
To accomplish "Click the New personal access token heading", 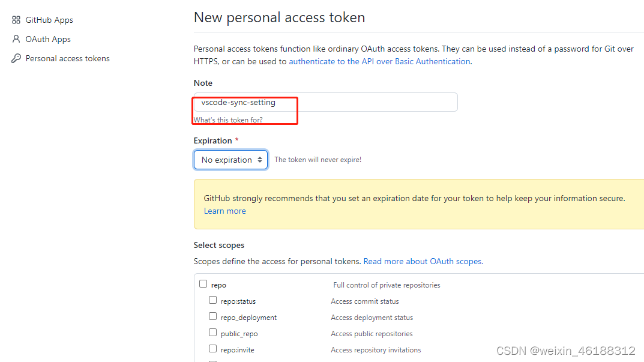I will pyautogui.click(x=279, y=17).
